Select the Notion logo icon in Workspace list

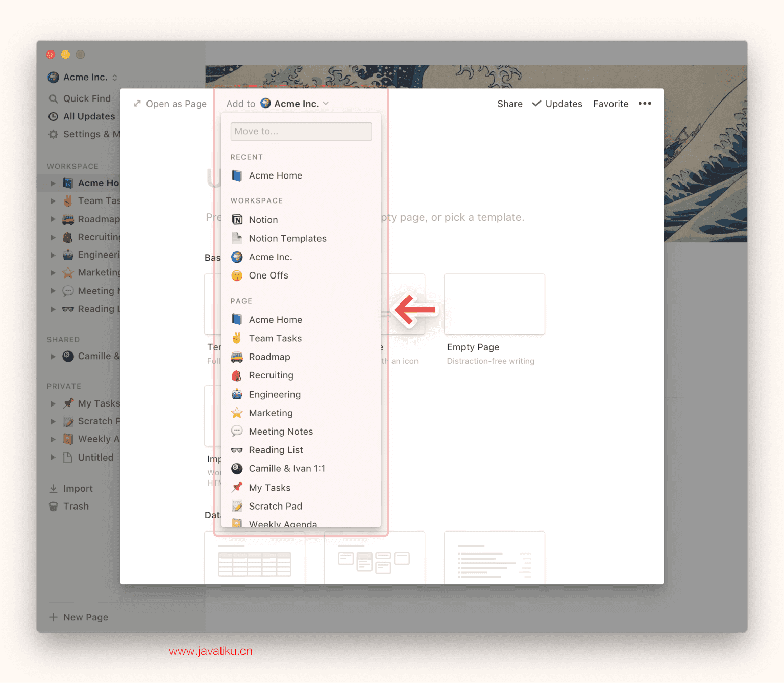coord(237,220)
